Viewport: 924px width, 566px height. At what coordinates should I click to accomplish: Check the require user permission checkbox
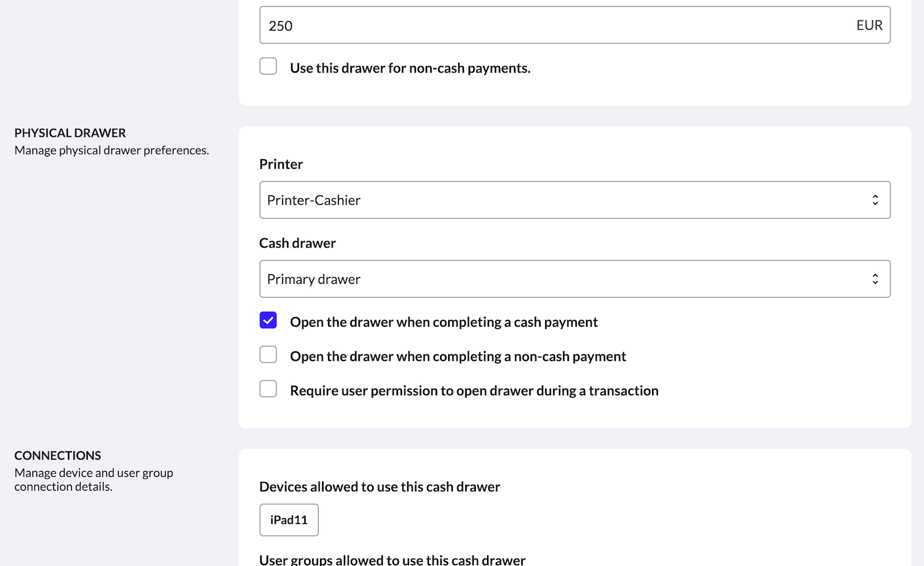pos(268,390)
